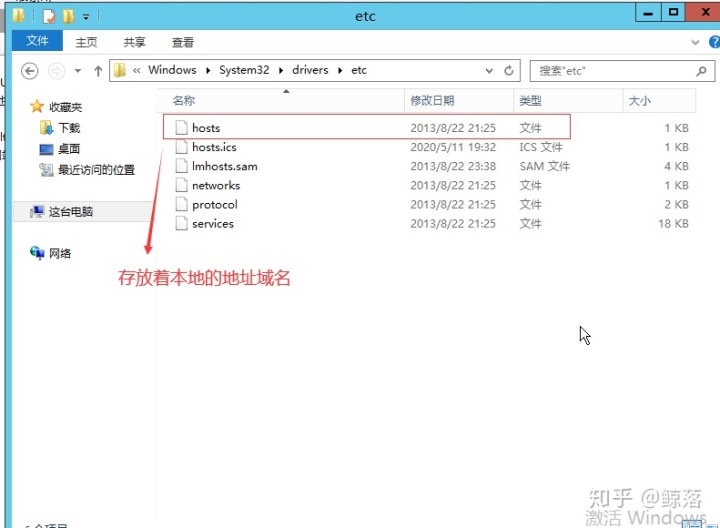Expand the arrow after Windows in path
The width and height of the screenshot is (720, 528).
pyautogui.click(x=208, y=70)
